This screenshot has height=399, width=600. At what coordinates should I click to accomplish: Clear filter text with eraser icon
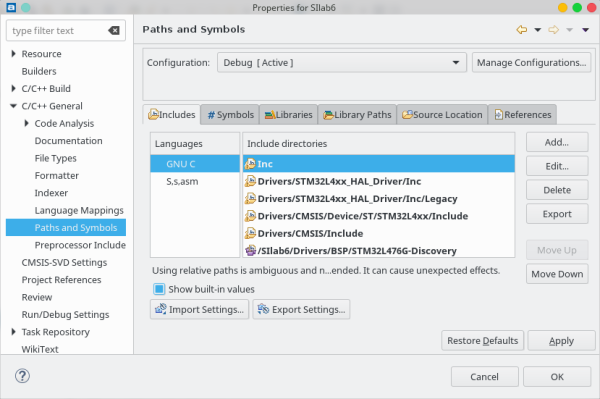[114, 31]
